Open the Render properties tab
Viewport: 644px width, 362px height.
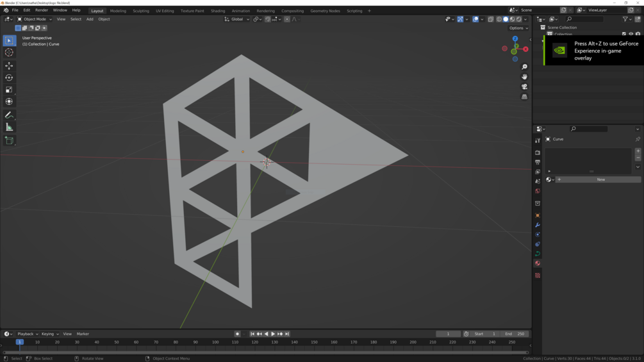(538, 152)
